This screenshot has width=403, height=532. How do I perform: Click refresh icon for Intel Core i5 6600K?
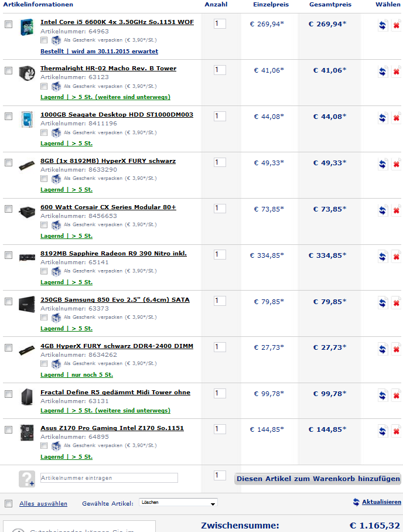[382, 25]
